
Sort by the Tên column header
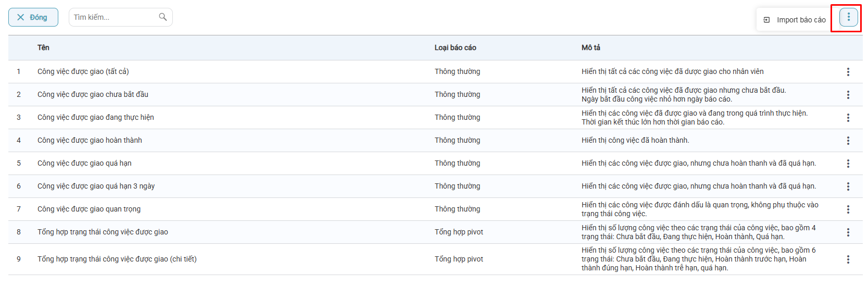click(43, 47)
